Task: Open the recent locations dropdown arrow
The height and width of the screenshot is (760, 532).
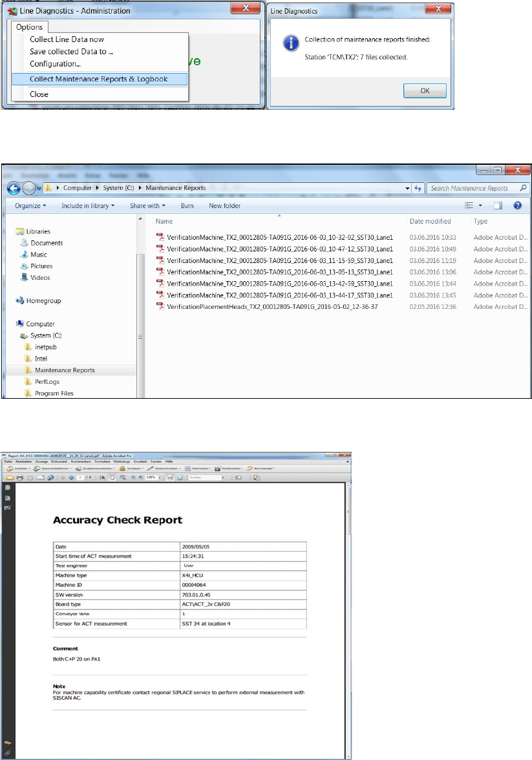Action: click(x=39, y=188)
